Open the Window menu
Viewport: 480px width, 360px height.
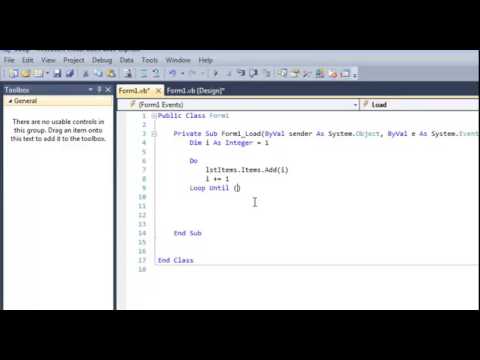(178, 60)
